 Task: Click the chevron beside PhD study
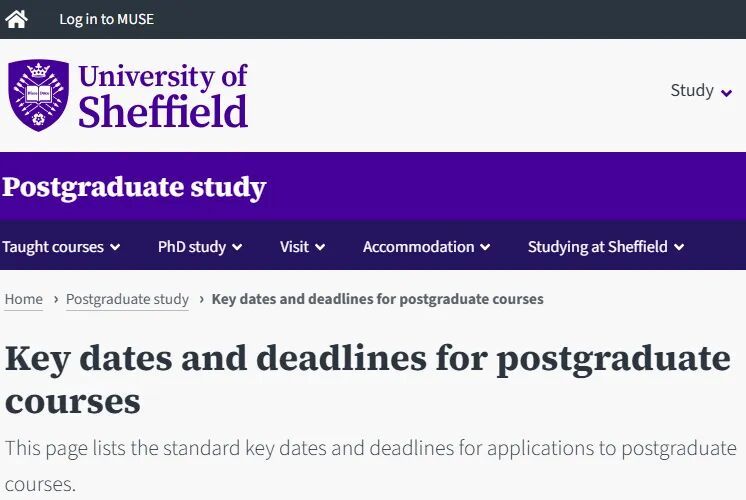pyautogui.click(x=237, y=247)
